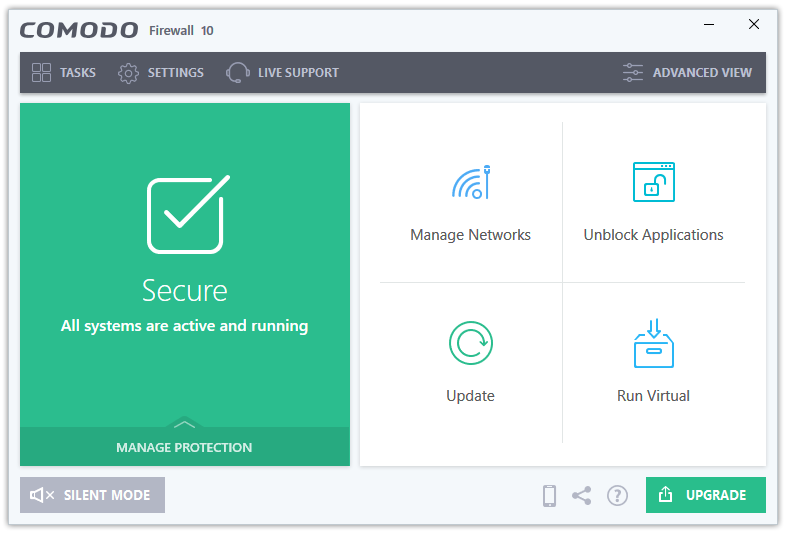This screenshot has height=535, width=788.
Task: Minimize the Comodo Firewall window
Action: pyautogui.click(x=709, y=24)
